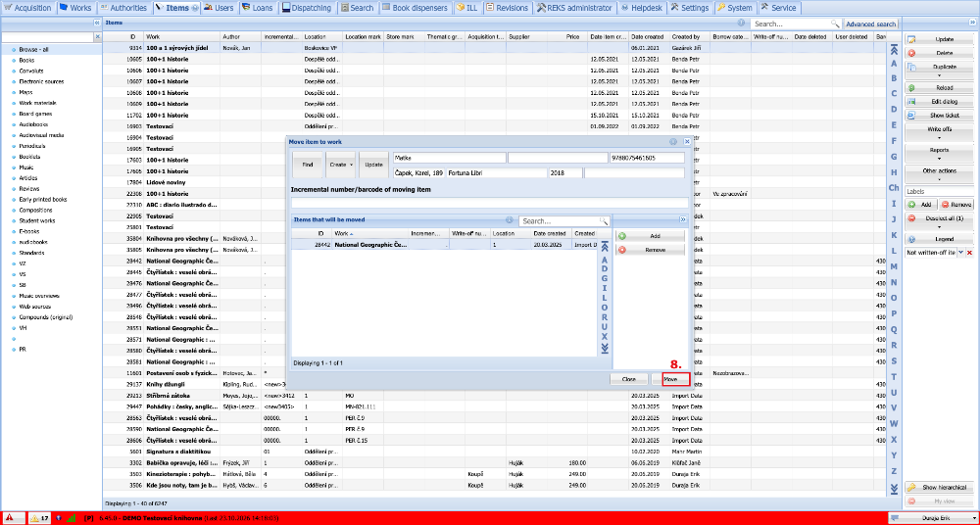
Task: Click the Add label button in the right panel
Action: [921, 205]
